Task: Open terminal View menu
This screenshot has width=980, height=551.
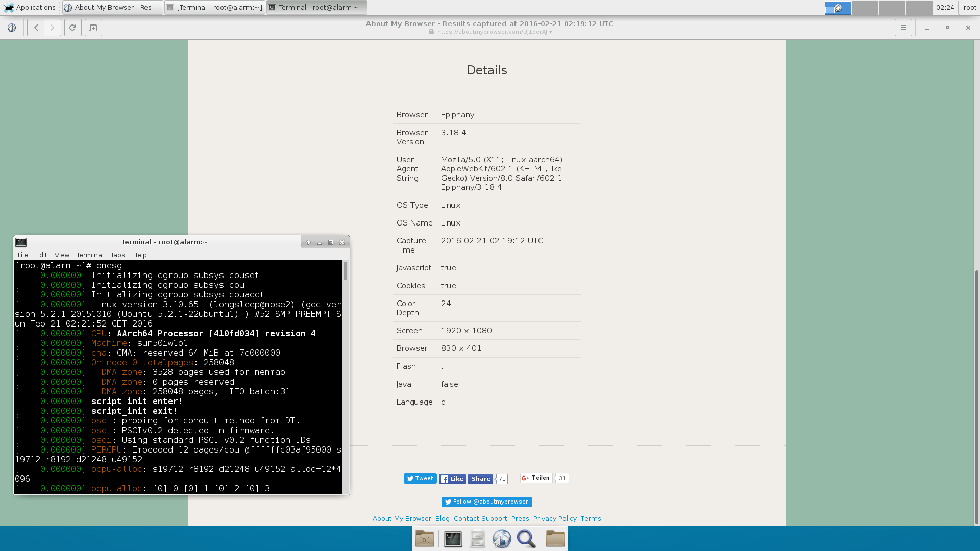Action: coord(62,255)
